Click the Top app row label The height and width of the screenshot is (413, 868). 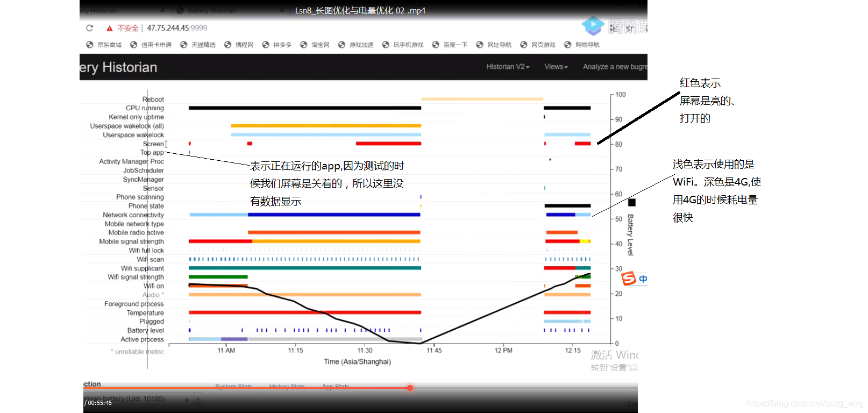click(152, 153)
